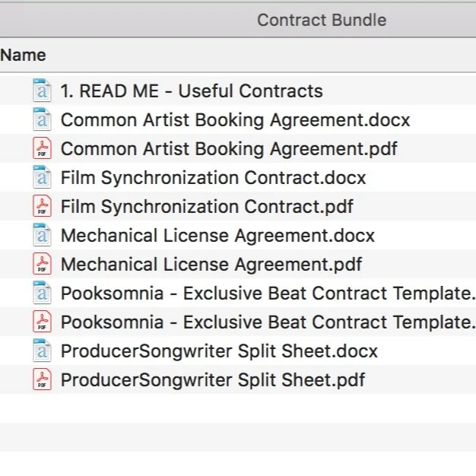Click ProducerSongwriter Split Sheet PDF icon
The height and width of the screenshot is (476, 476).
pyautogui.click(x=42, y=379)
